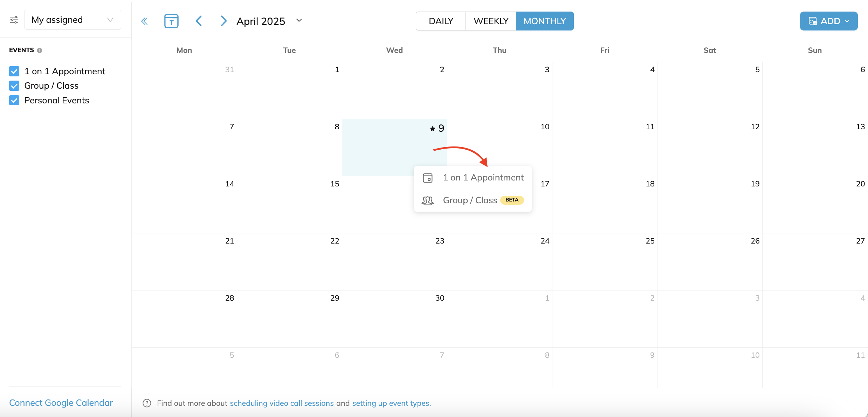Screen dimensions: 868x417
Task: Expand the ADD button dropdown arrow
Action: pos(848,21)
